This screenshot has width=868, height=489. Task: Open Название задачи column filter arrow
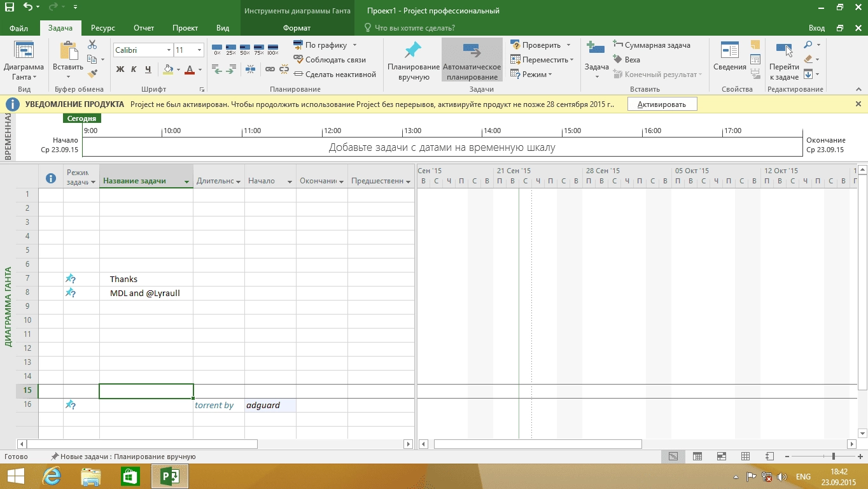pos(187,181)
